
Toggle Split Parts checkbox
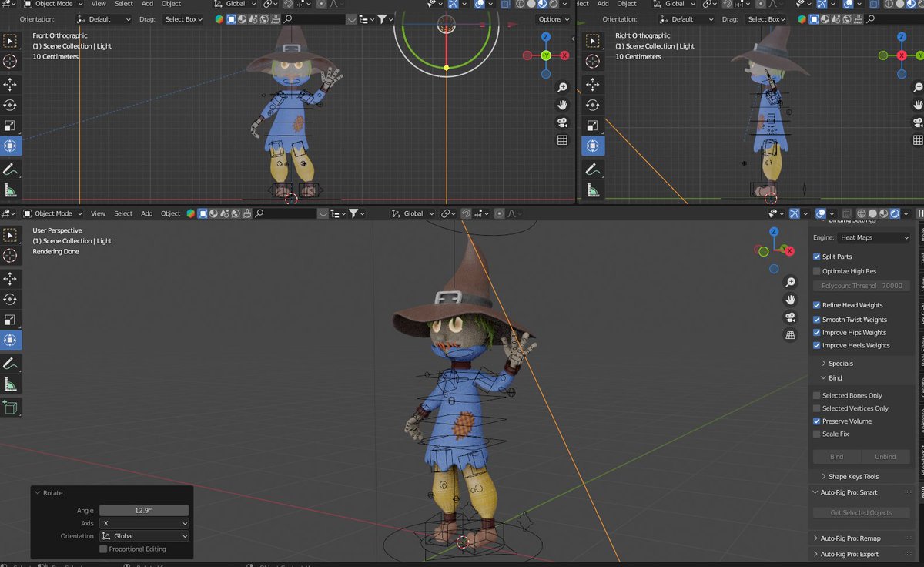pyautogui.click(x=817, y=257)
